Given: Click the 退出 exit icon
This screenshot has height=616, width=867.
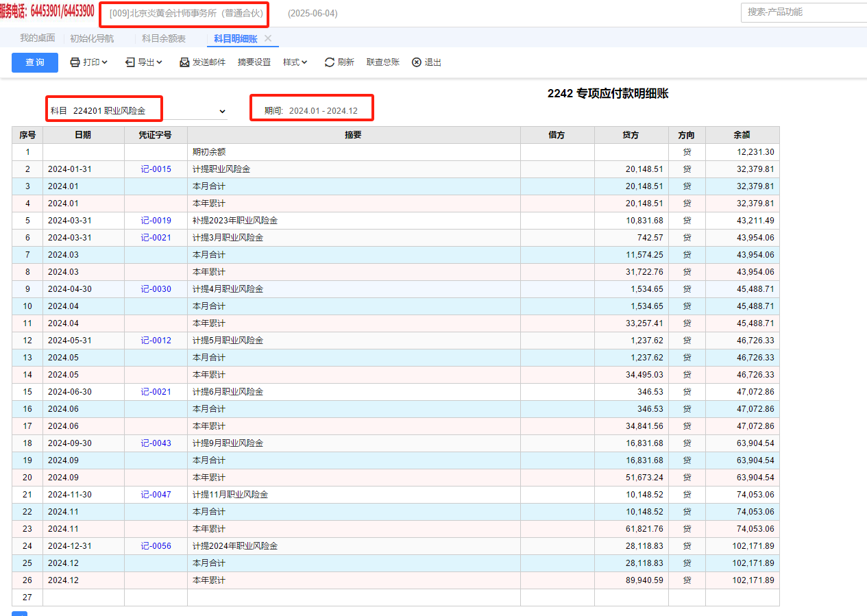Looking at the screenshot, I should pyautogui.click(x=417, y=62).
